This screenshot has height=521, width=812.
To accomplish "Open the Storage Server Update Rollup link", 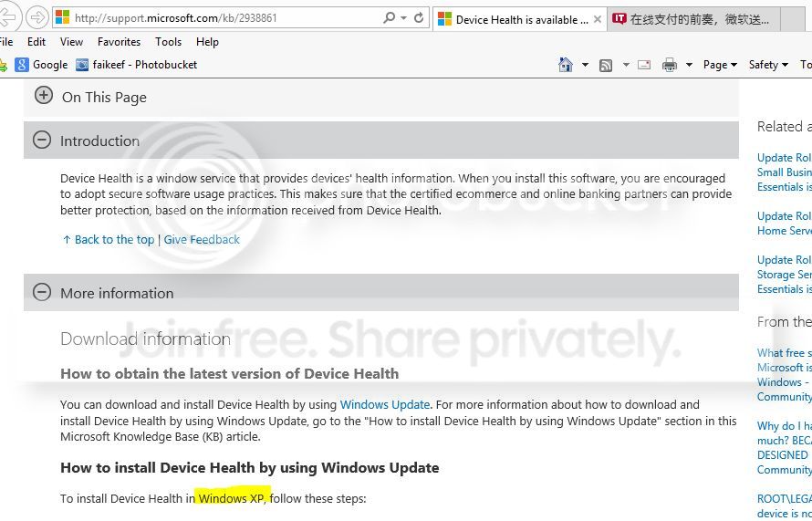I will click(785, 274).
